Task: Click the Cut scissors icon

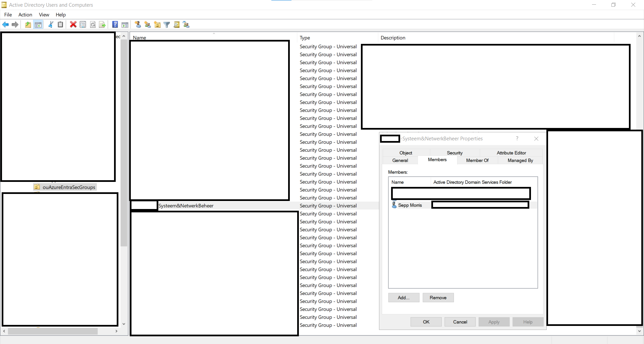Action: 51,24
